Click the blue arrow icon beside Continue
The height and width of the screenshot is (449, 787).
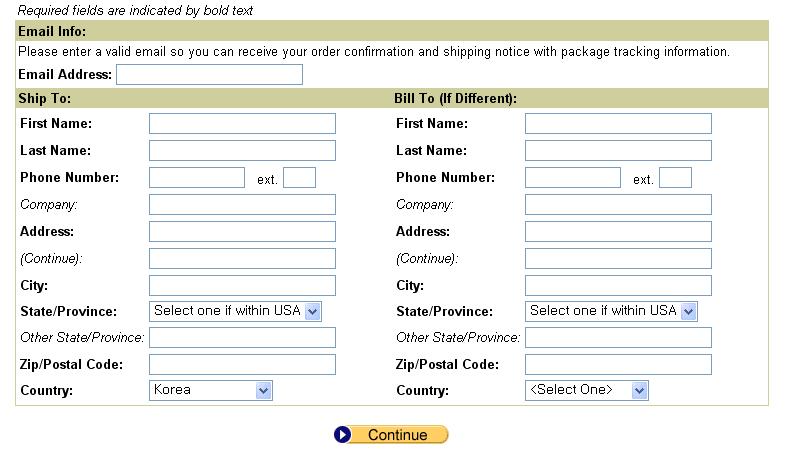[x=342, y=434]
